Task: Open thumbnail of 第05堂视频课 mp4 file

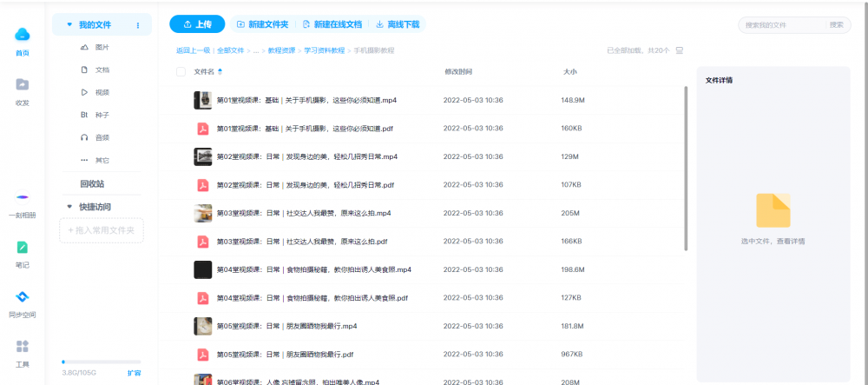Action: (202, 326)
